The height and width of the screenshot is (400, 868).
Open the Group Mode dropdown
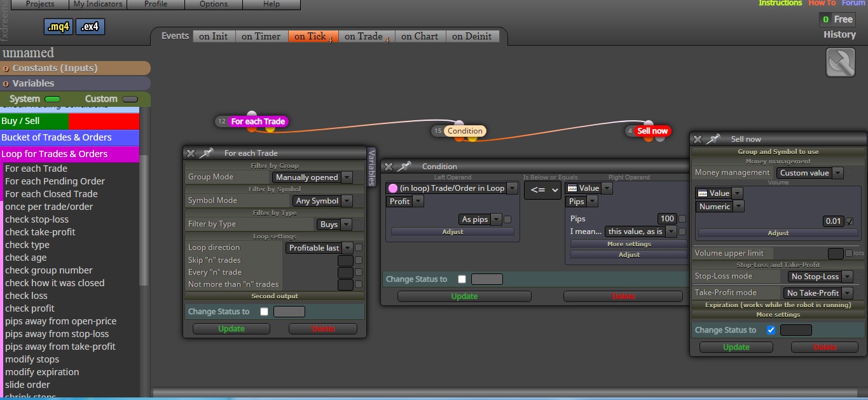click(x=312, y=177)
